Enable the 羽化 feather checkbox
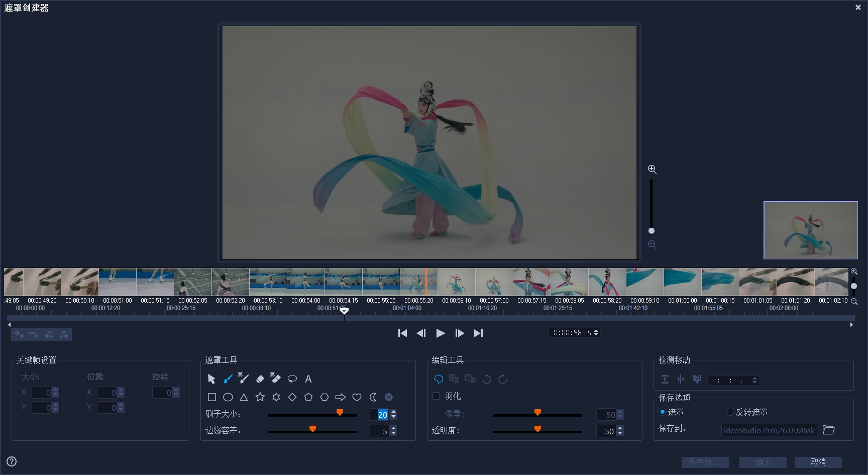Screen dimensions: 868x475 pyautogui.click(x=437, y=396)
